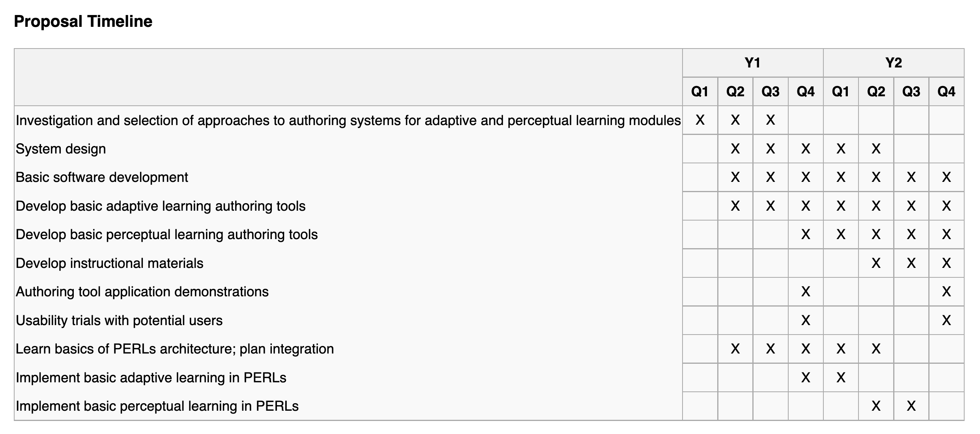Select the Learn basics of PERLs architecture label
Viewport: 980px width, 434px height.
[x=174, y=349]
